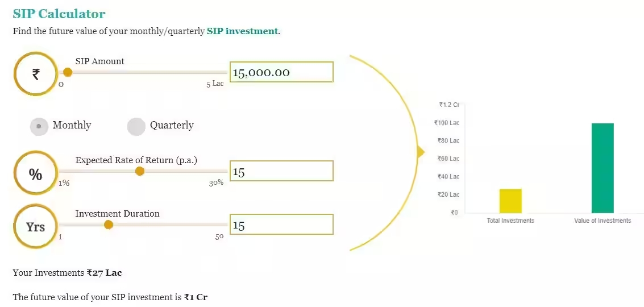Select the Monthly radio button
644x307 pixels.
coord(39,126)
